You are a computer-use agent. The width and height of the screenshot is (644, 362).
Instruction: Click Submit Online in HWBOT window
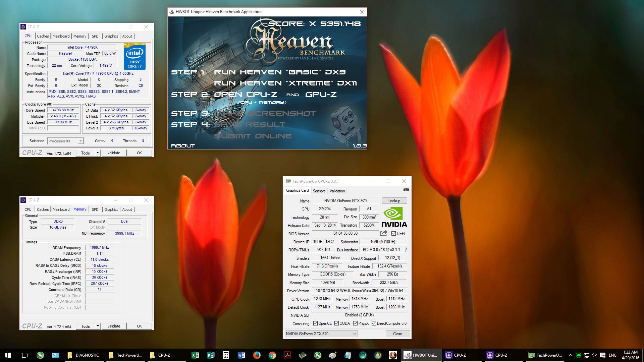pyautogui.click(x=253, y=136)
